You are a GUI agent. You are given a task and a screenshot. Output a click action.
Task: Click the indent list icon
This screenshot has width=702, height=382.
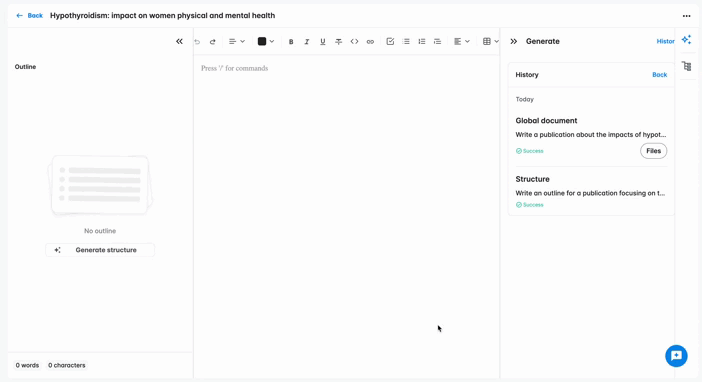point(437,42)
